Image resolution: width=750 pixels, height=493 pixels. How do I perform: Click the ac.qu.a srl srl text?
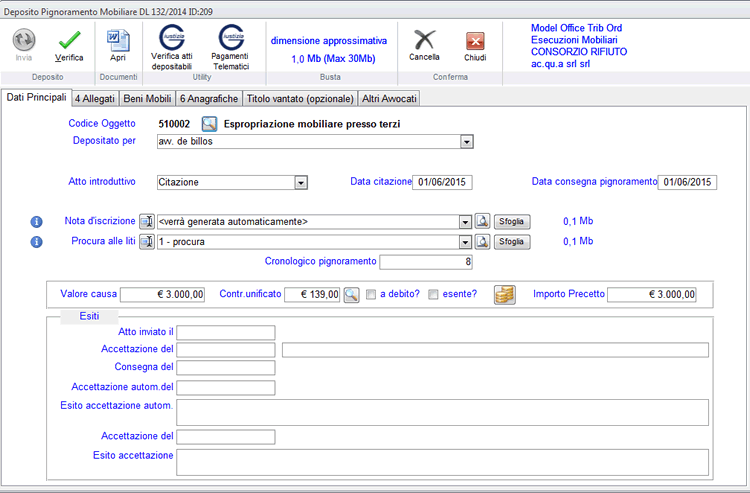click(x=560, y=64)
